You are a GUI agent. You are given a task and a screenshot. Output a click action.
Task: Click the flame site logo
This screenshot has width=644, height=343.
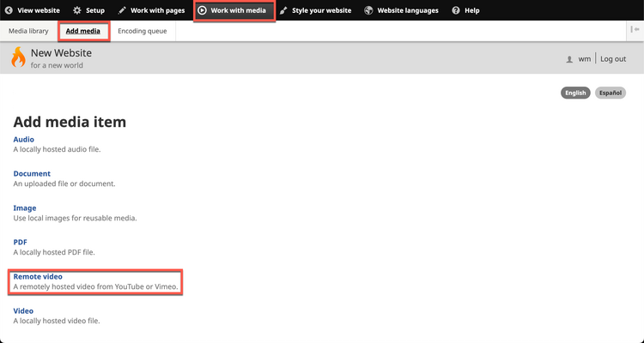[18, 57]
